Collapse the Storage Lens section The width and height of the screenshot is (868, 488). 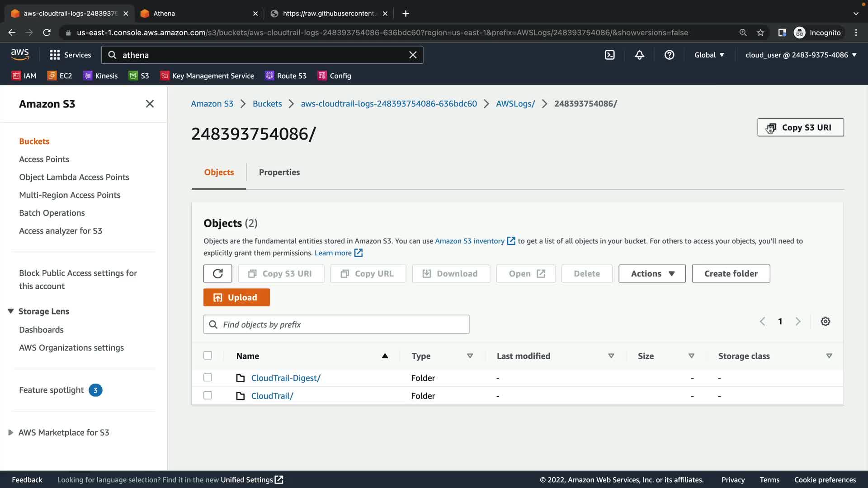11,311
